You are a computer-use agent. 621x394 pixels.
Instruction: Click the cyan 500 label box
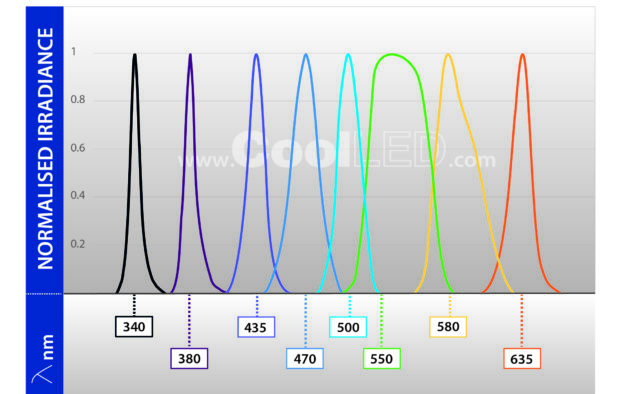pyautogui.click(x=348, y=327)
